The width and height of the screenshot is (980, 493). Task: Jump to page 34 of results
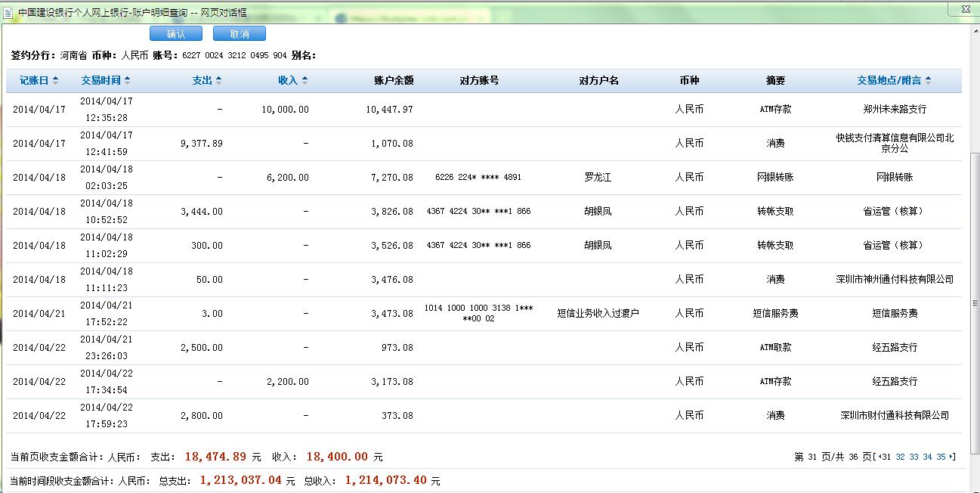927,457
